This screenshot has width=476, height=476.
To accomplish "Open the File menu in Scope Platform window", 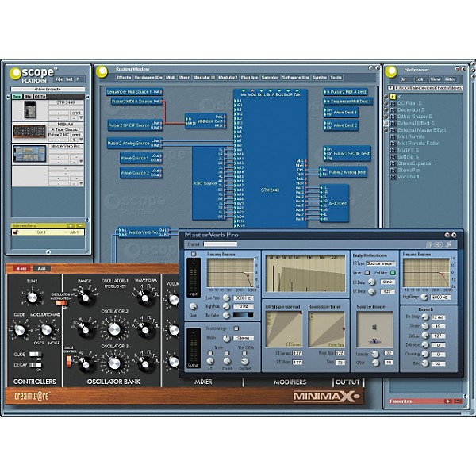I will 59,79.
